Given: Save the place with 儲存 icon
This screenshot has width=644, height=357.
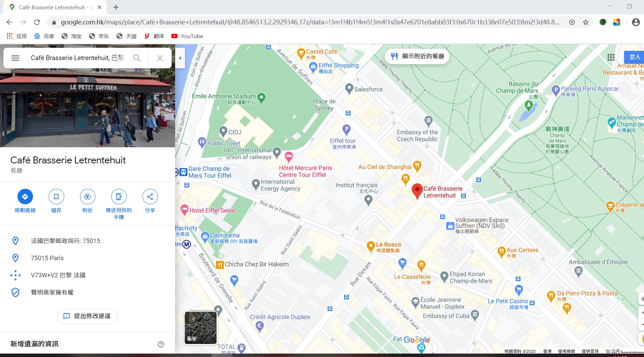Looking at the screenshot, I should (x=56, y=196).
